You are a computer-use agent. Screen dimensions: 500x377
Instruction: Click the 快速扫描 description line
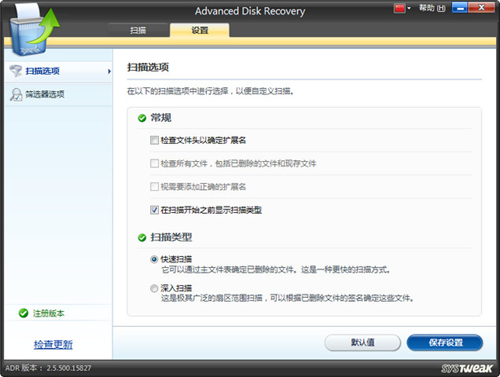(x=276, y=269)
